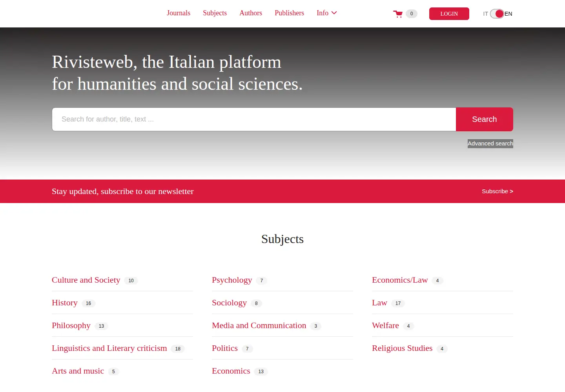This screenshot has width=565, height=392.
Task: Open the Media and Communication subject
Action: click(x=259, y=325)
